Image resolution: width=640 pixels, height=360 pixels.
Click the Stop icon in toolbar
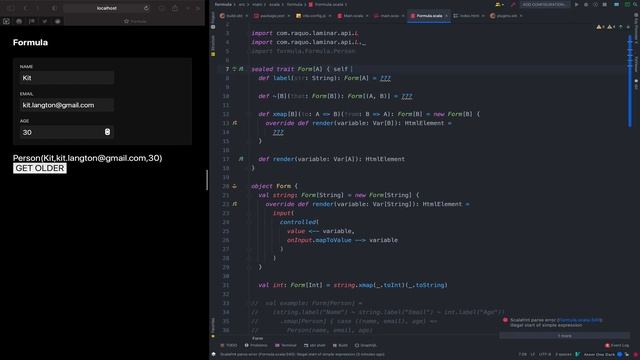(x=604, y=4)
